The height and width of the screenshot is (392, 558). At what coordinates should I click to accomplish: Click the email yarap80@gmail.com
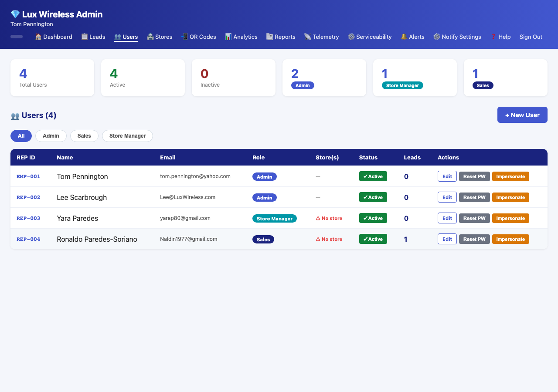(x=185, y=218)
